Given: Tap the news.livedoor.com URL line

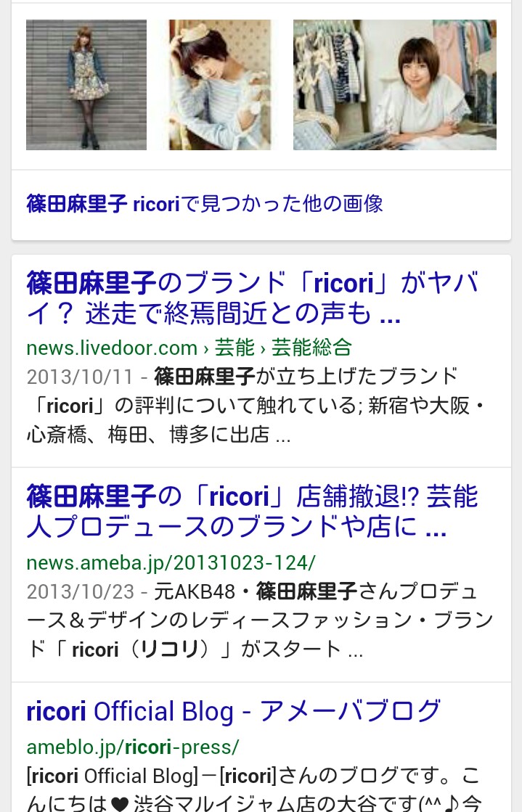Looking at the screenshot, I should click(189, 348).
